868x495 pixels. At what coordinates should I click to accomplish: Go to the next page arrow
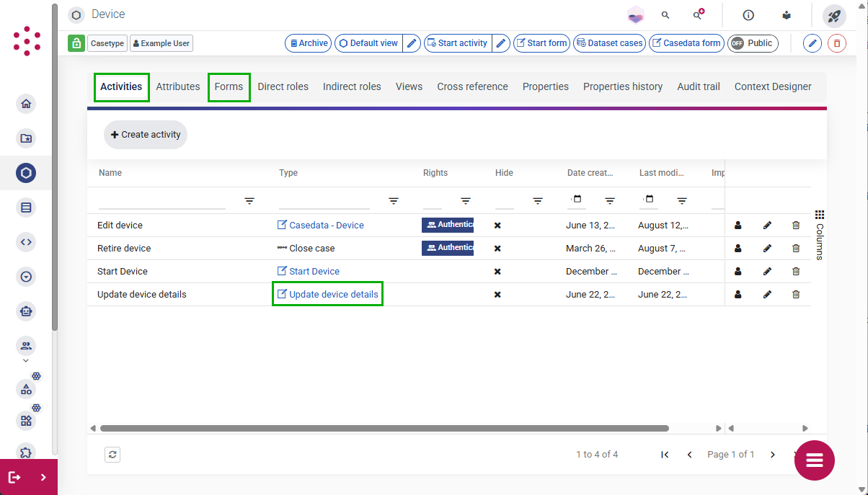(x=773, y=455)
